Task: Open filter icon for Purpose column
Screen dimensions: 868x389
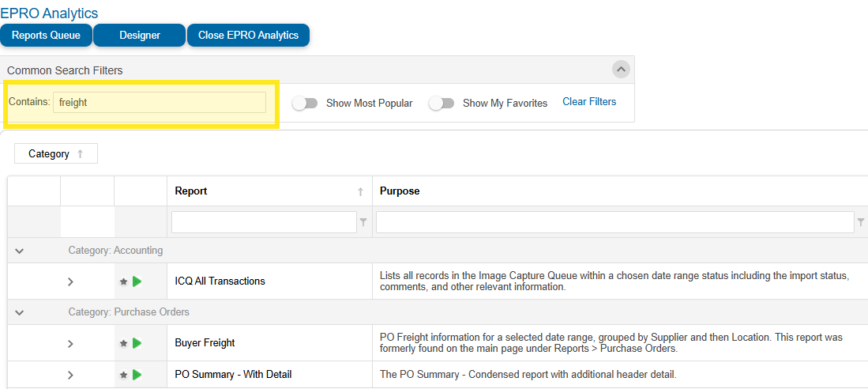Action: pyautogui.click(x=860, y=223)
